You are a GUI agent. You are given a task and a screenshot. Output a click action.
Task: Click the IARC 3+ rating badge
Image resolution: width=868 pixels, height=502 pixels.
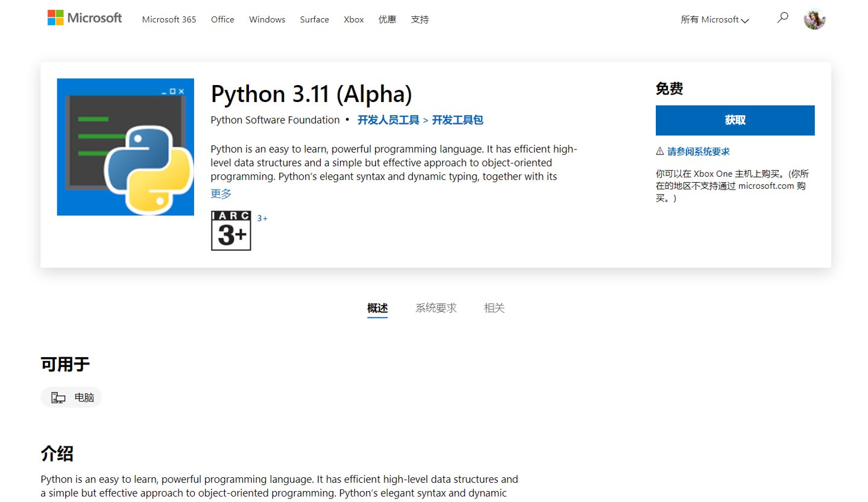(x=231, y=230)
